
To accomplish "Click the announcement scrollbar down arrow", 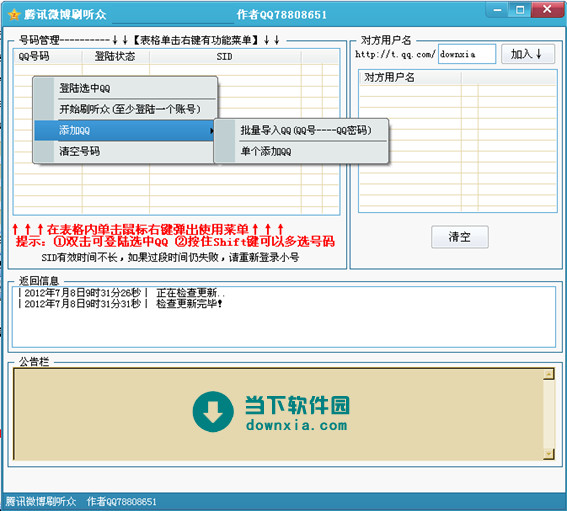I will coord(549,454).
